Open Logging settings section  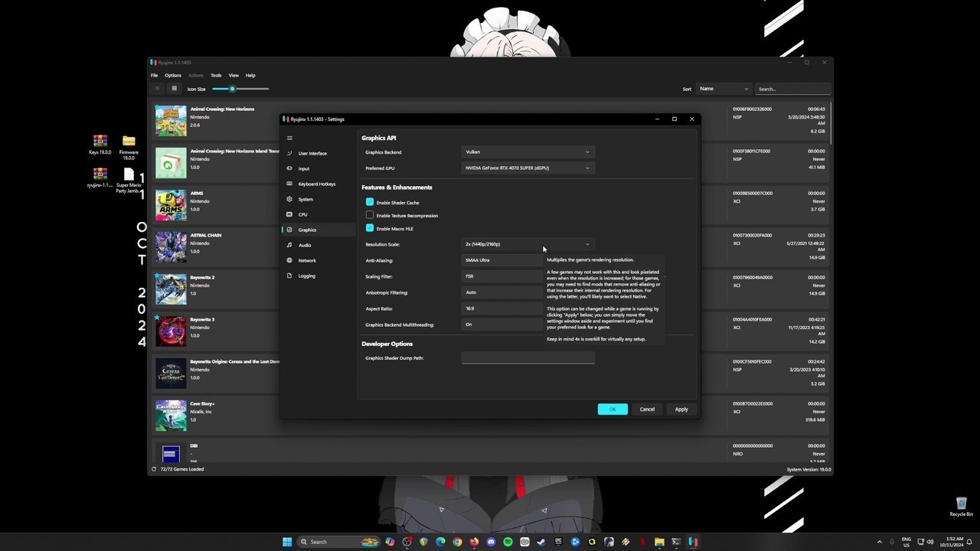[318, 275]
